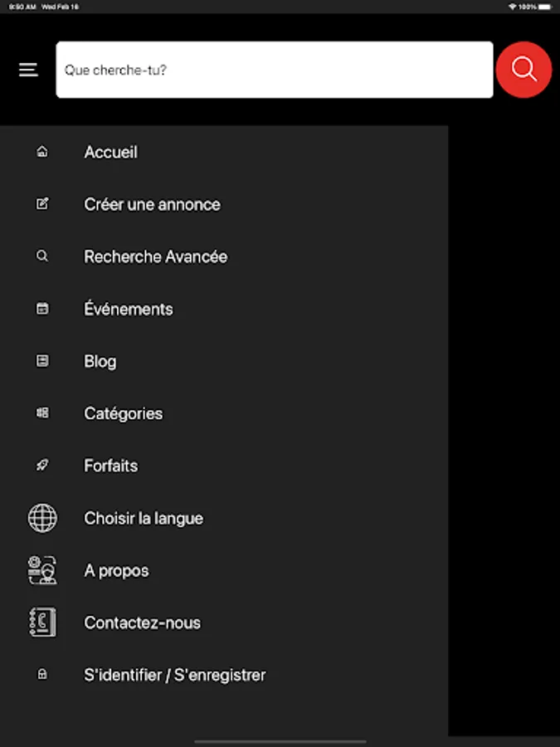Open Recherche Avancée menu entry

tap(155, 256)
